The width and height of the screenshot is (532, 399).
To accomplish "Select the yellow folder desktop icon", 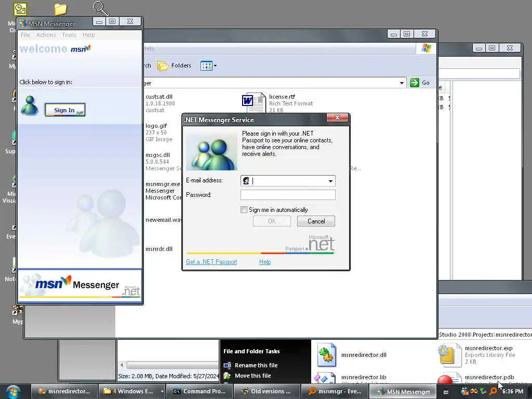I will [x=60, y=9].
